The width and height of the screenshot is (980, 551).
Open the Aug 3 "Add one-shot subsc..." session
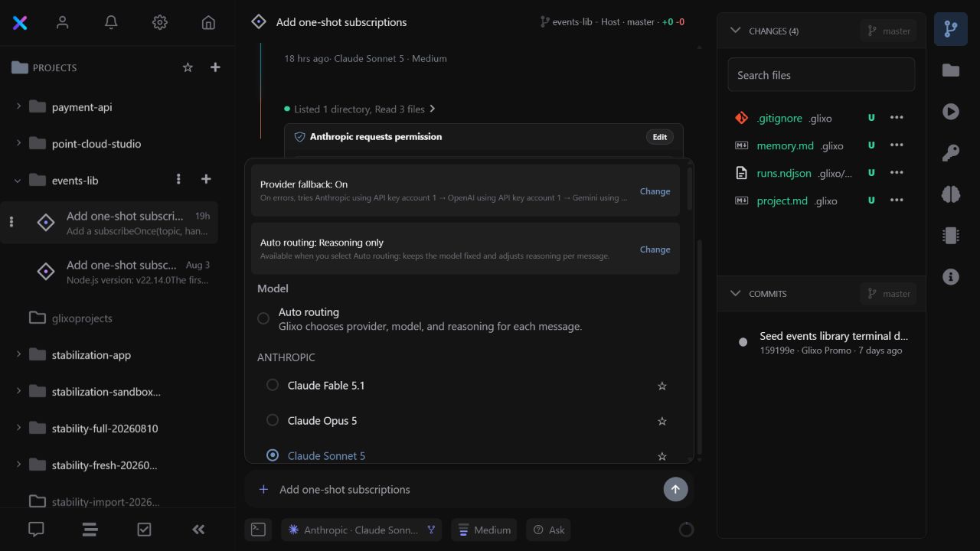[109, 272]
